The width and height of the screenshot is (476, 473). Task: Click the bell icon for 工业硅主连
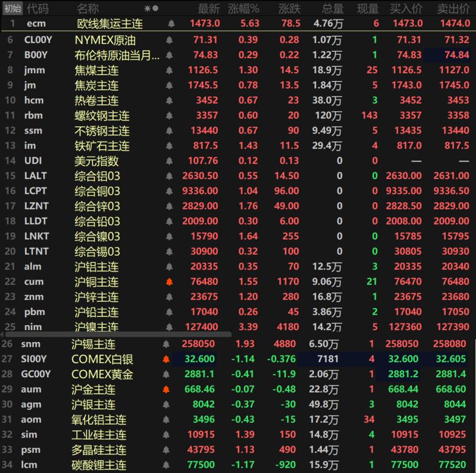click(166, 434)
